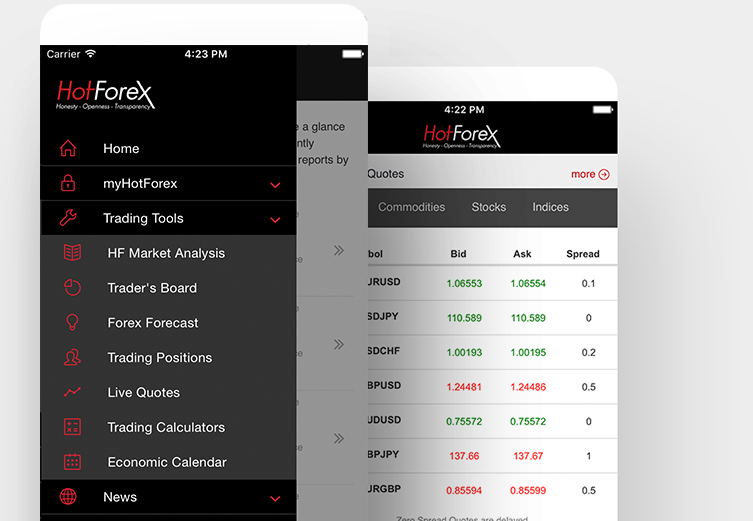Open third double-chevron arrow behind menu

(339, 438)
